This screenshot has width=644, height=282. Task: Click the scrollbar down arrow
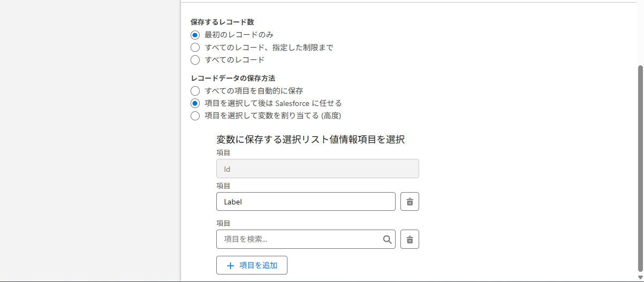click(640, 277)
